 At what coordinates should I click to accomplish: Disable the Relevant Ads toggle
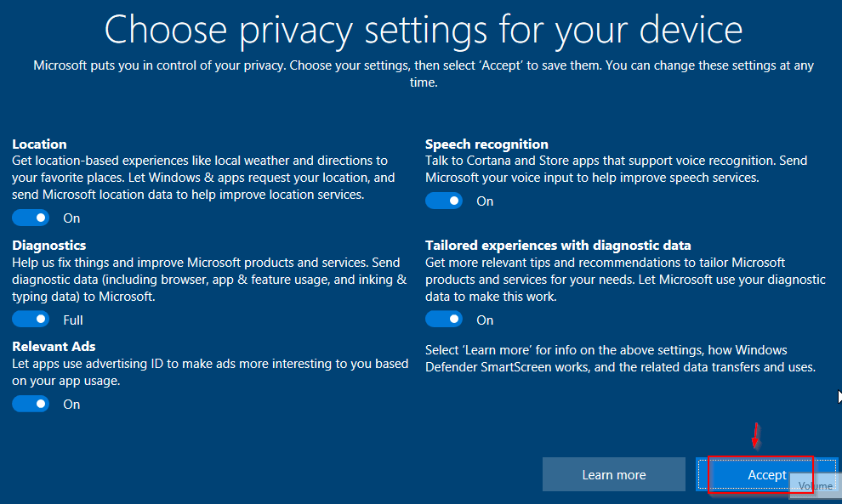(x=31, y=404)
